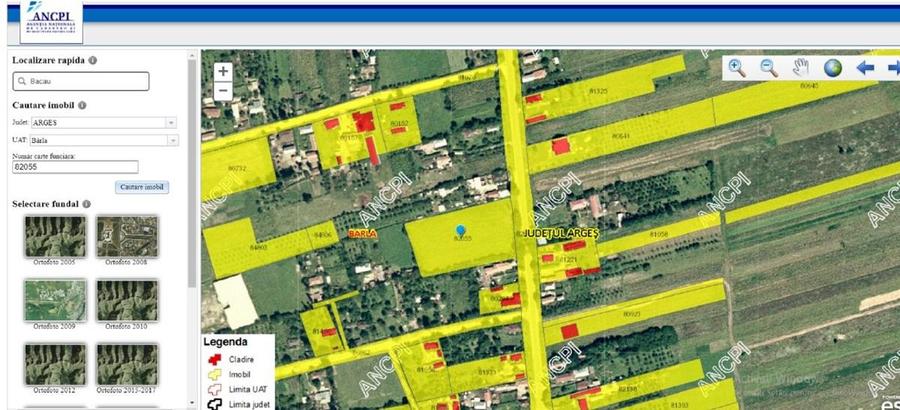This screenshot has width=900, height=410.
Task: Open info icon next to Cautare imobil
Action: (82, 106)
